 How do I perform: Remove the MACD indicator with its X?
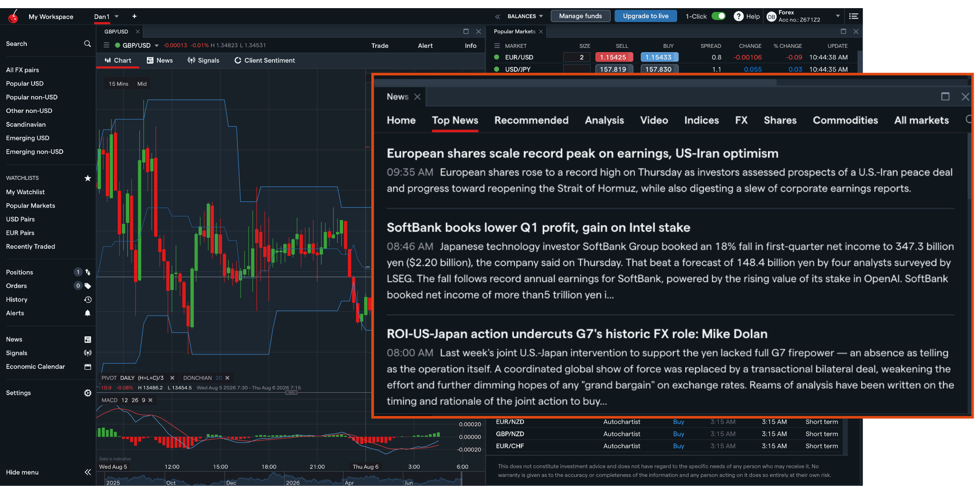tap(150, 400)
